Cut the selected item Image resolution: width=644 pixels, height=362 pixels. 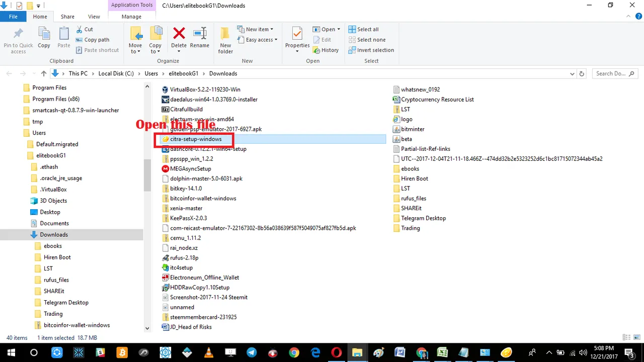(x=85, y=29)
